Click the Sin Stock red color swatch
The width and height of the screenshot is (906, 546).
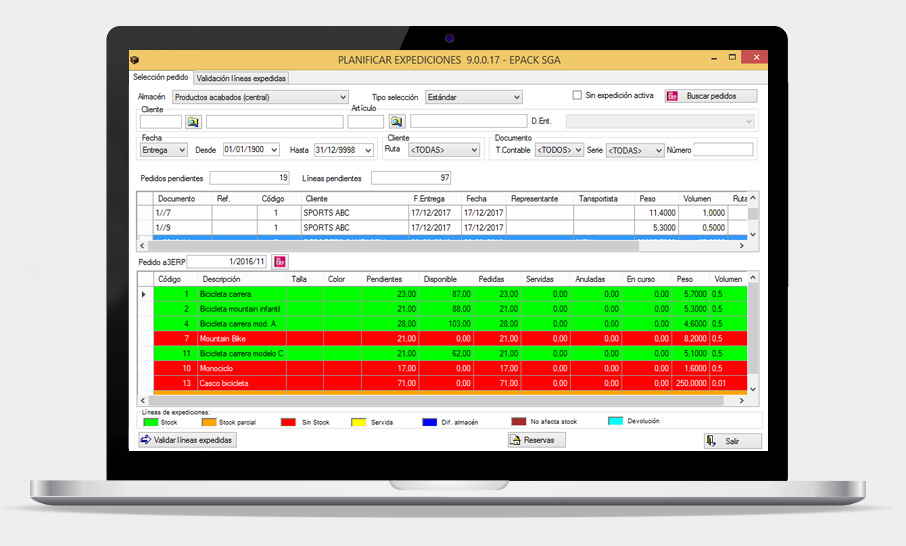click(289, 423)
